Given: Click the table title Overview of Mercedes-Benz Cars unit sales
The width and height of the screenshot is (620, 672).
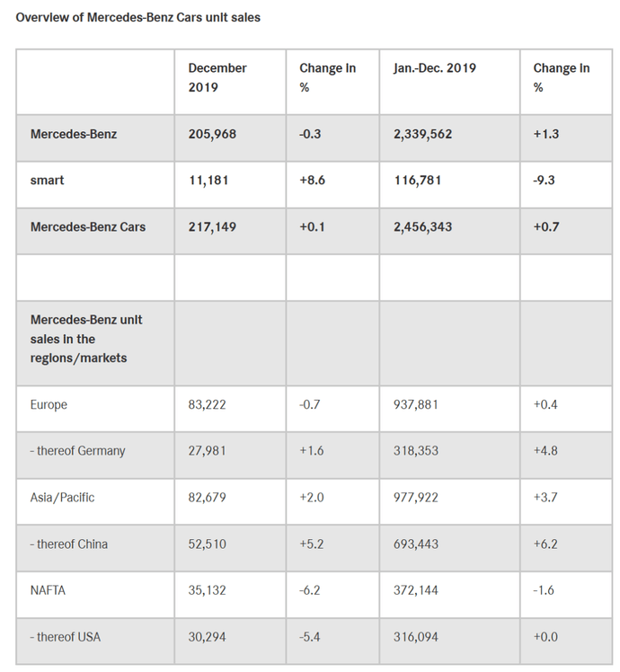Looking at the screenshot, I should 138,18.
